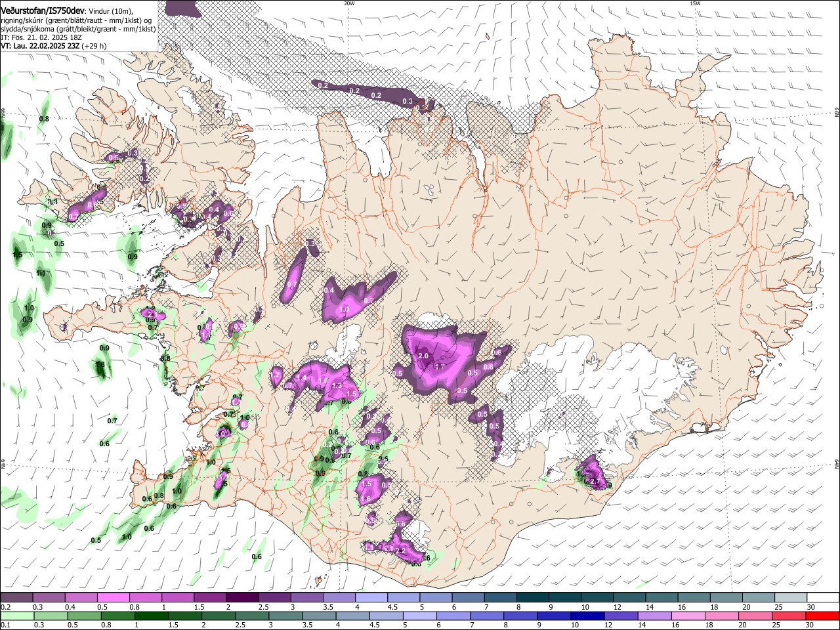Select the 'IT: Fös. 21. 02. 2025 18Z' line
The height and width of the screenshot is (630, 840).
pos(41,37)
